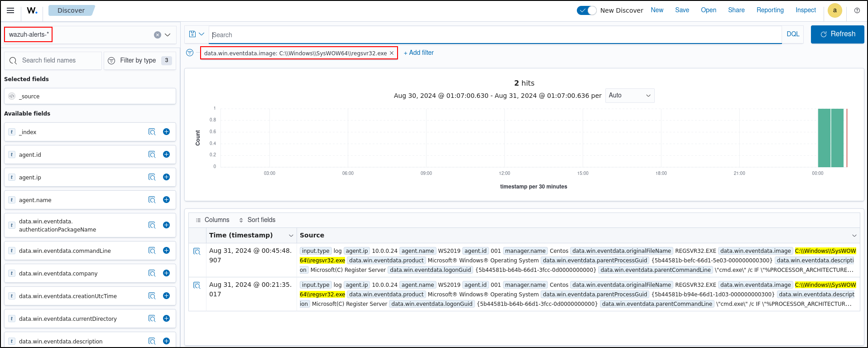Open the Inspect menu item

coord(806,10)
